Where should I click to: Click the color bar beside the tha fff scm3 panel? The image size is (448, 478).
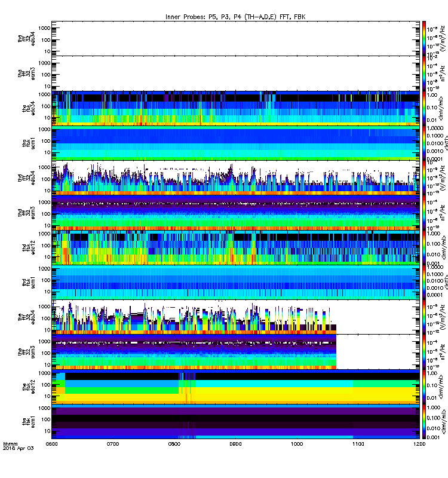(x=424, y=73)
